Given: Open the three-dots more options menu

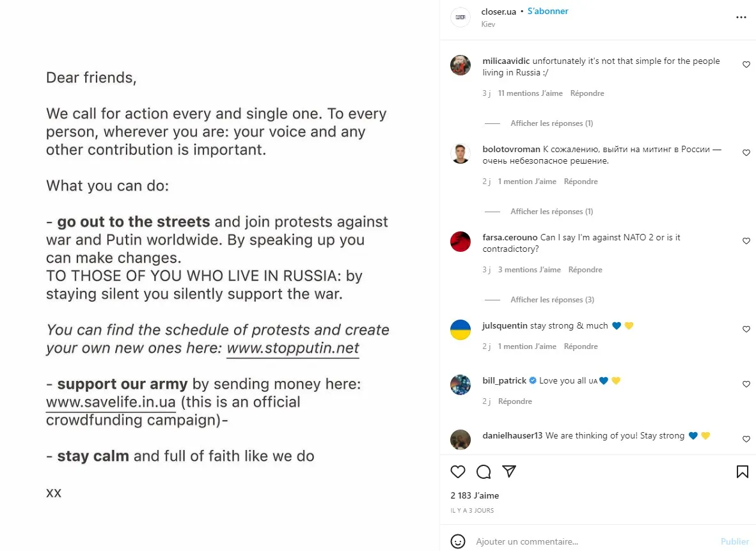Looking at the screenshot, I should (741, 17).
